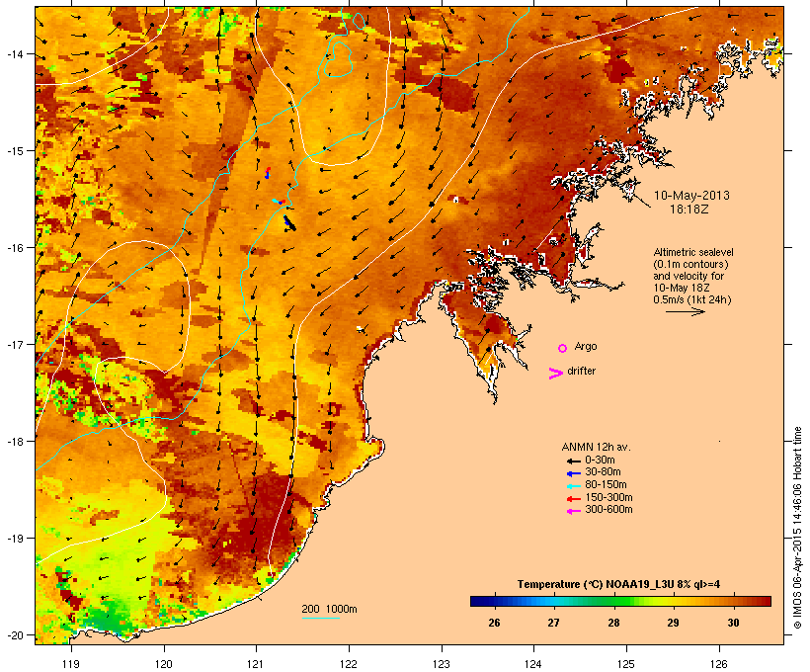Click the cyan 80-150m legend arrow
Viewport: 810px width, 672px height.
(573, 486)
